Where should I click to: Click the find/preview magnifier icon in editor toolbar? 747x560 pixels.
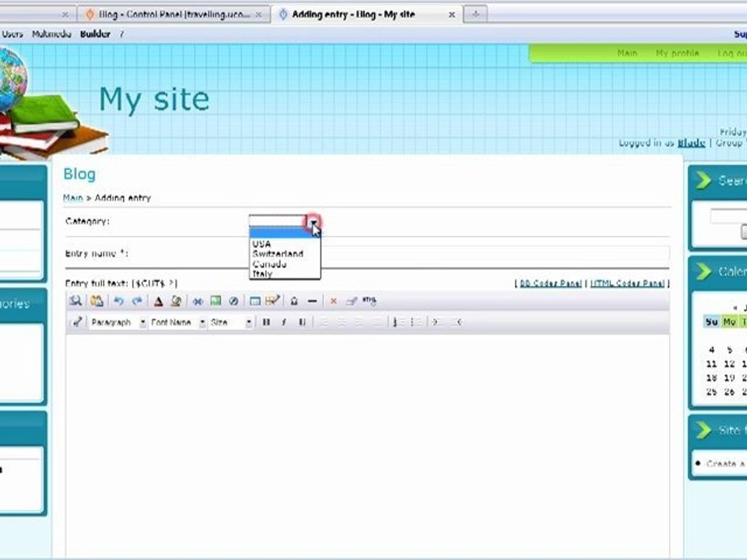click(x=75, y=301)
